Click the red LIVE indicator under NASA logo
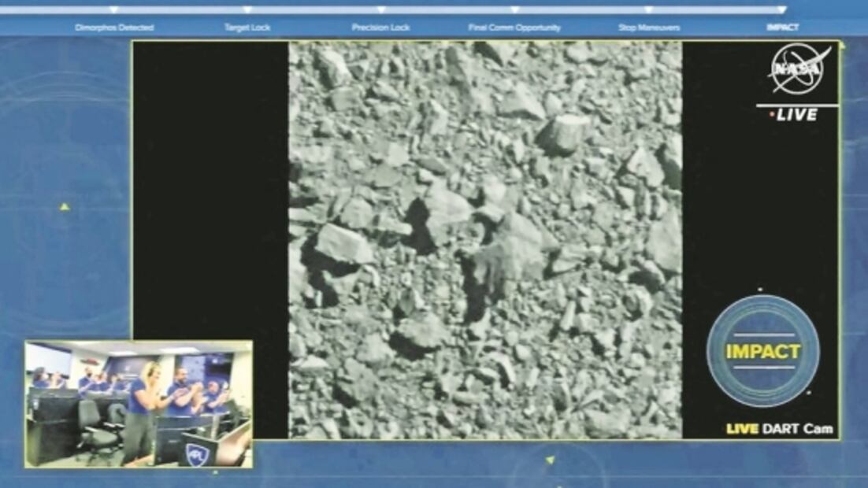Image resolution: width=868 pixels, height=488 pixels. click(794, 115)
